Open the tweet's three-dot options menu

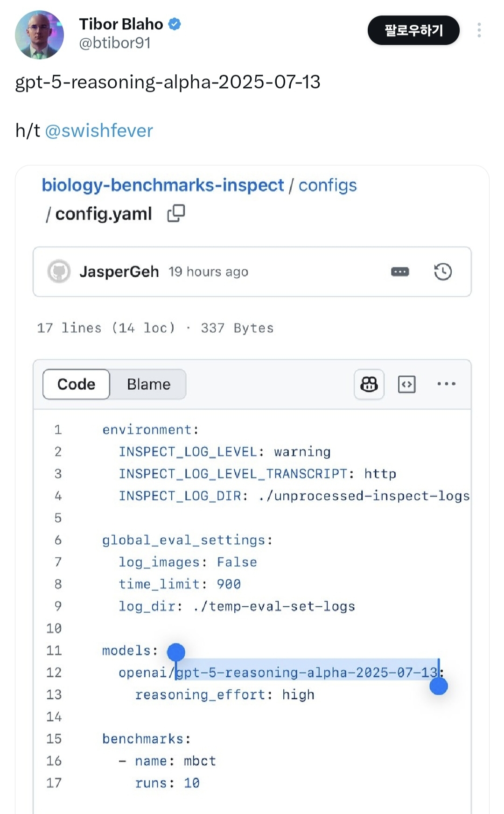(x=479, y=30)
